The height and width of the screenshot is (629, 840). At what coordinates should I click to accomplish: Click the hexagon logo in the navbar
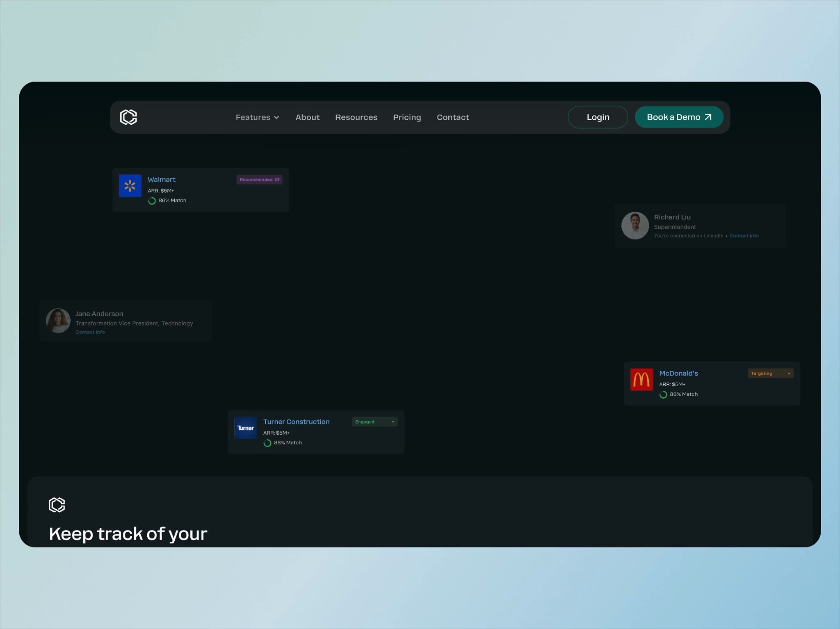coord(128,117)
